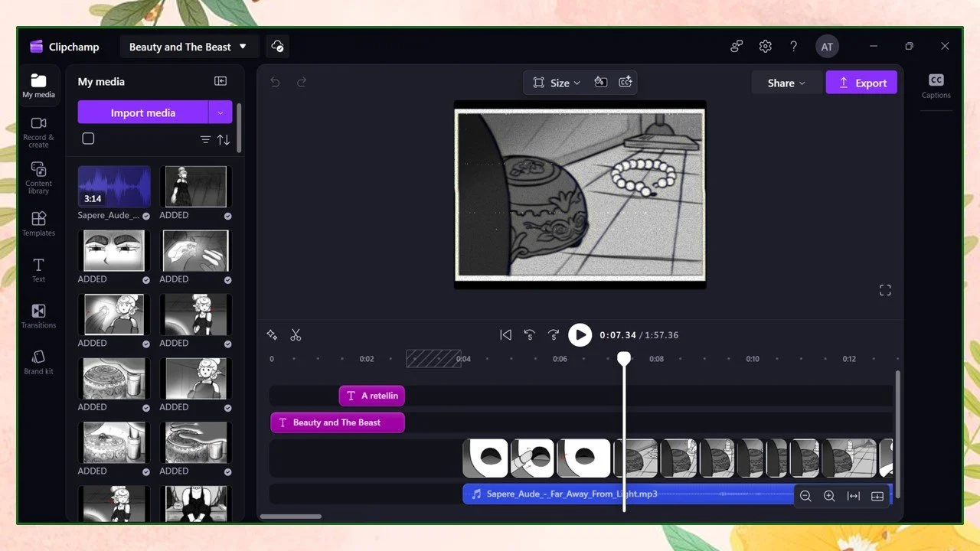Open the media filter options

(205, 139)
